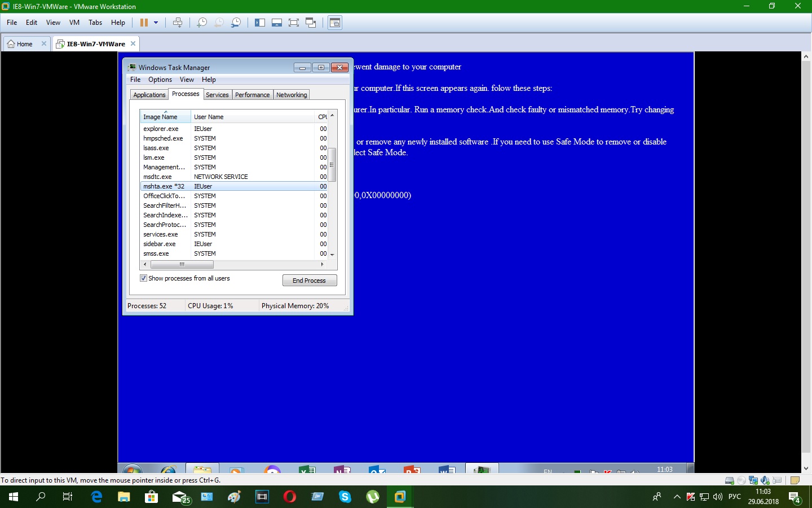Click the End Process button
This screenshot has width=812, height=508.
(x=309, y=281)
